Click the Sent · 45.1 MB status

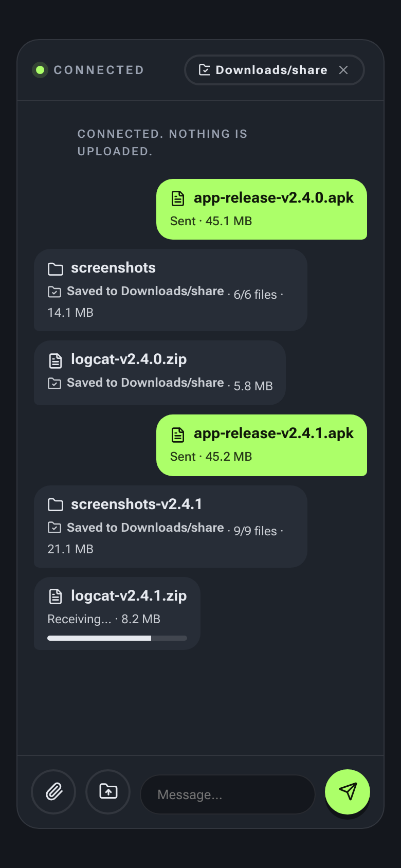[x=211, y=221]
